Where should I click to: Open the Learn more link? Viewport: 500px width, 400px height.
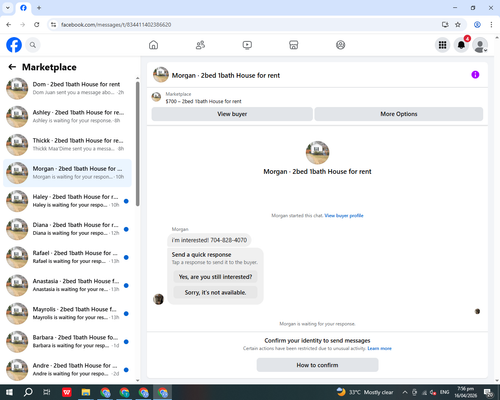[379, 348]
